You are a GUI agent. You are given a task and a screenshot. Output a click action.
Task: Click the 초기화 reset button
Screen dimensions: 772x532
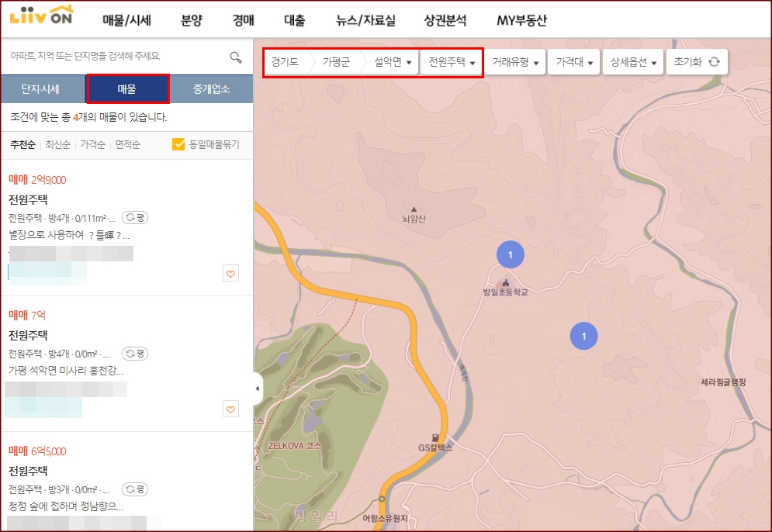click(x=697, y=62)
